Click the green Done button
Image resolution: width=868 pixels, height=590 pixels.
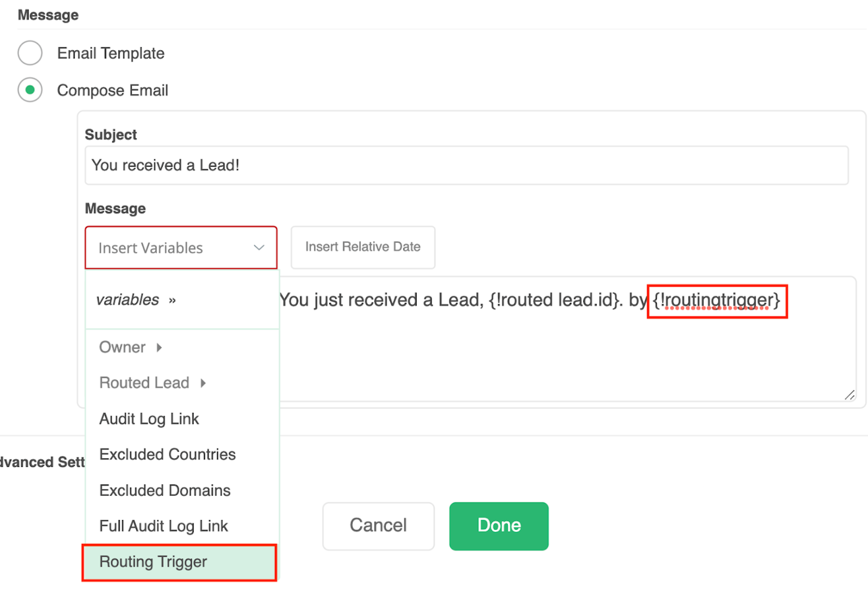499,525
